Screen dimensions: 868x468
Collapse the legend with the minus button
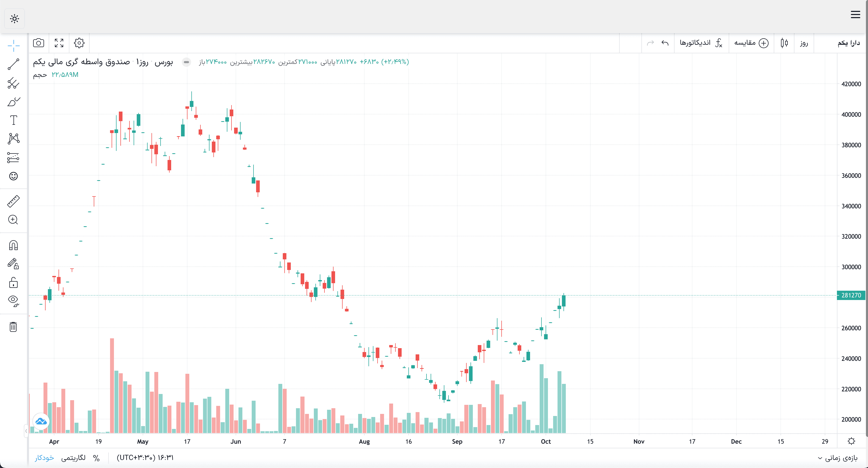(186, 62)
